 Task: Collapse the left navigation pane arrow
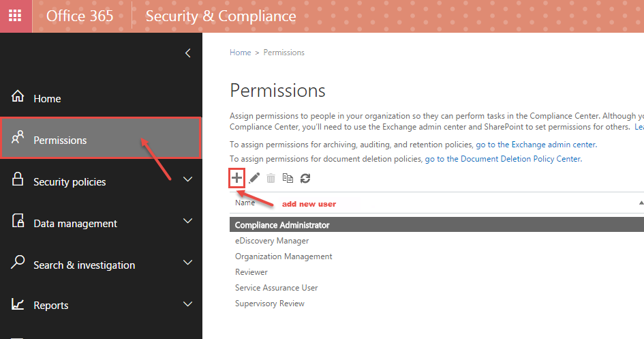tap(187, 53)
